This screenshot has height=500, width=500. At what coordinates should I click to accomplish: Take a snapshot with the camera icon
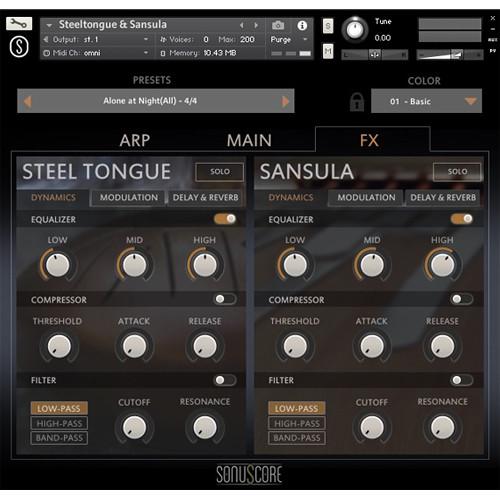[278, 25]
